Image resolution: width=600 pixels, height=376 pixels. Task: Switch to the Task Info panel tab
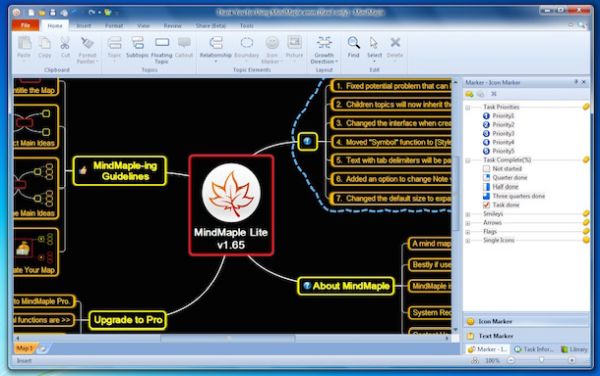click(x=534, y=349)
